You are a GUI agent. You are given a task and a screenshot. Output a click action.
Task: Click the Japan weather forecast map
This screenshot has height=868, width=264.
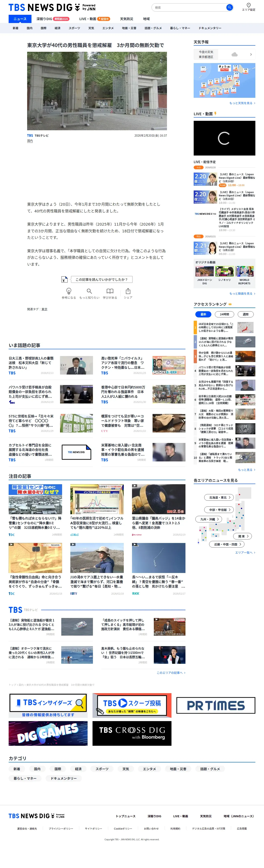(x=224, y=81)
